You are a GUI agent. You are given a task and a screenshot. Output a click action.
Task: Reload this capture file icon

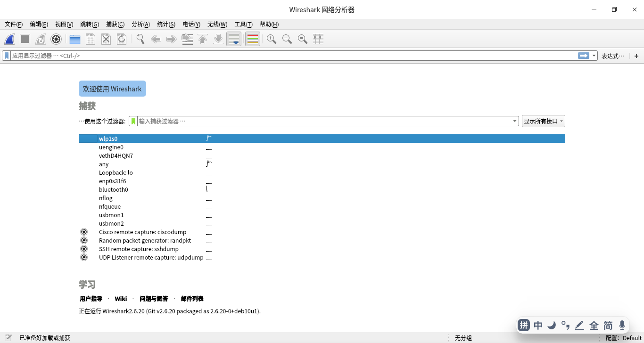(x=122, y=39)
